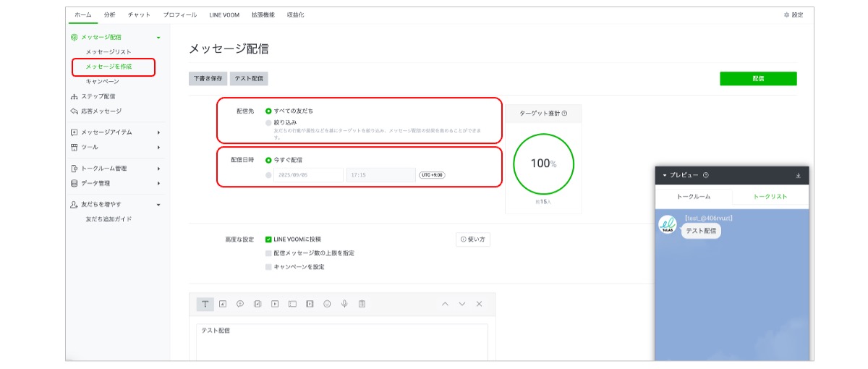Click the help icon next to ターゲット推計
The height and width of the screenshot is (369, 868).
[564, 113]
